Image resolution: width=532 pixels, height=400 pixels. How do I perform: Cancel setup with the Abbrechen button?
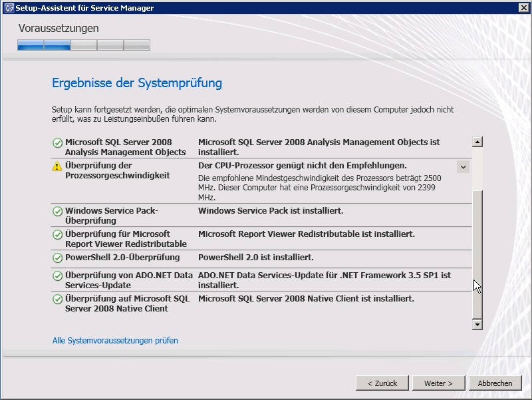coord(495,383)
